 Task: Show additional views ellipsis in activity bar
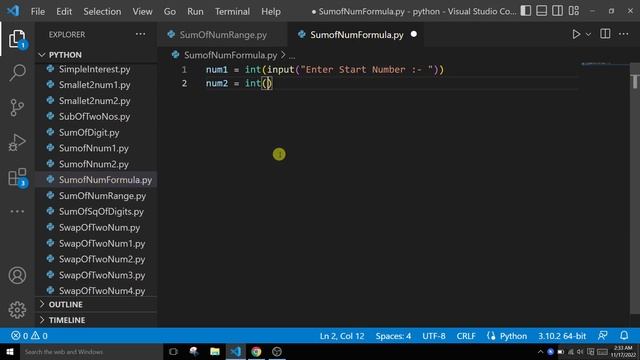click(x=17, y=211)
